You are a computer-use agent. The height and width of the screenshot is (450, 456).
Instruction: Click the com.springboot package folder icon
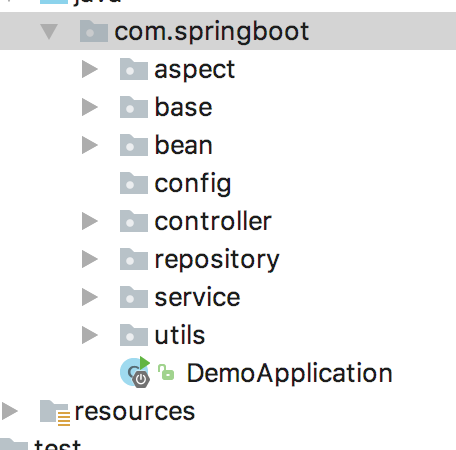[94, 31]
